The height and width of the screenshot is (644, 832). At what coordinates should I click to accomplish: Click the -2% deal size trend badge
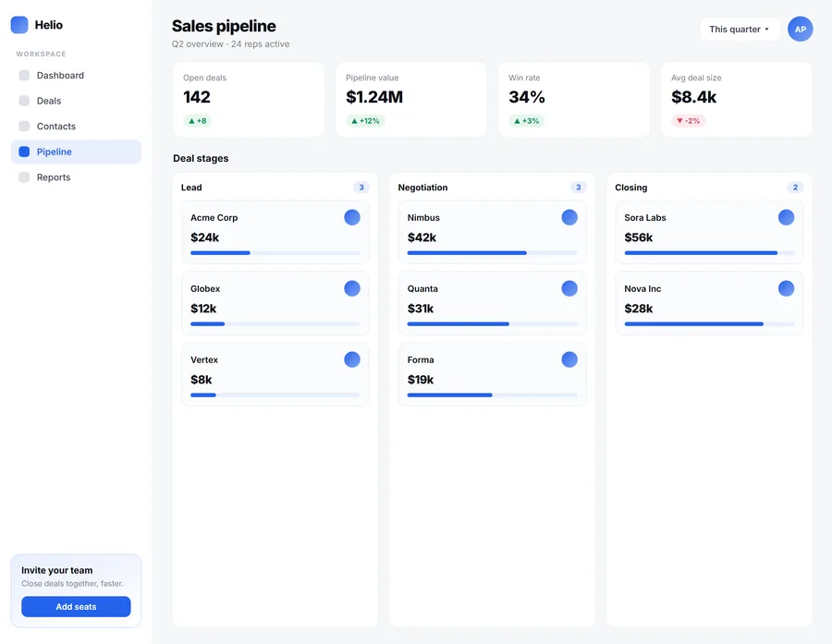[688, 121]
